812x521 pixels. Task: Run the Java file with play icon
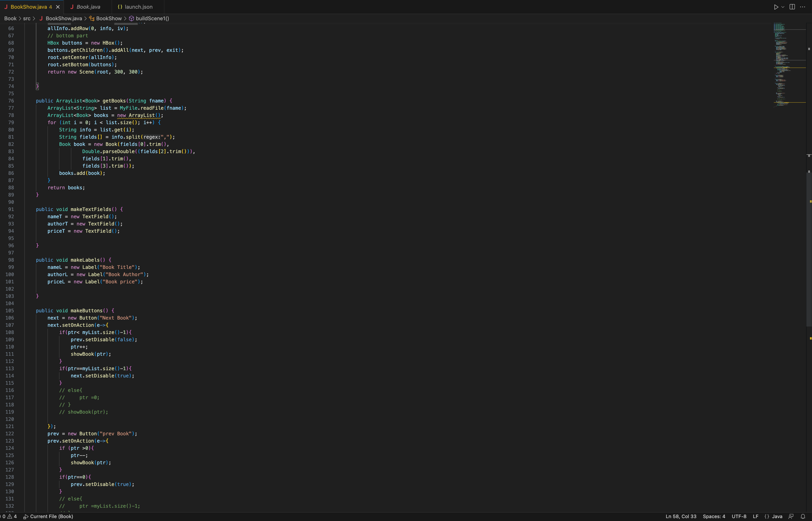click(x=776, y=7)
